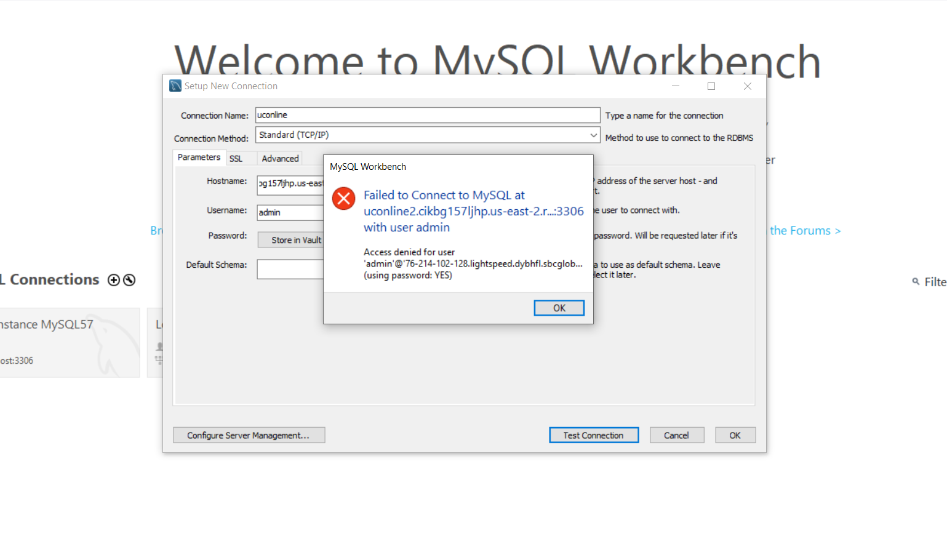947x560 pixels.
Task: Click the 'Welcome to MySQL Workbench' heading
Action: point(497,60)
